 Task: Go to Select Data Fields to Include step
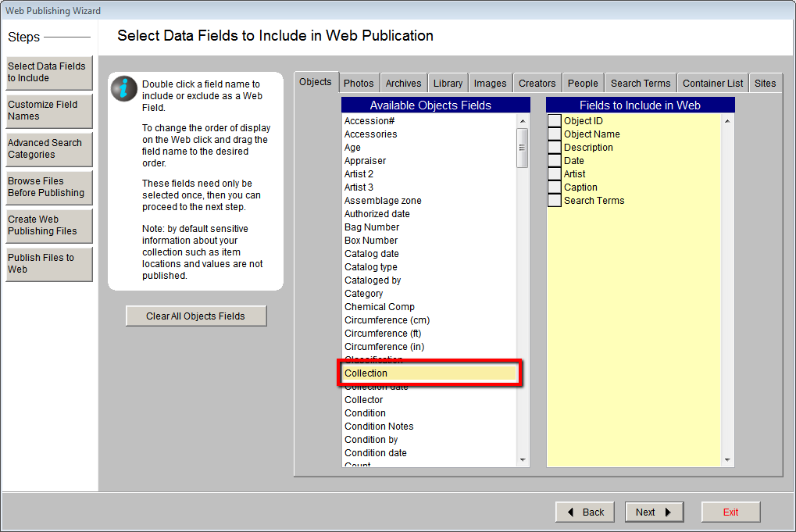coord(49,73)
